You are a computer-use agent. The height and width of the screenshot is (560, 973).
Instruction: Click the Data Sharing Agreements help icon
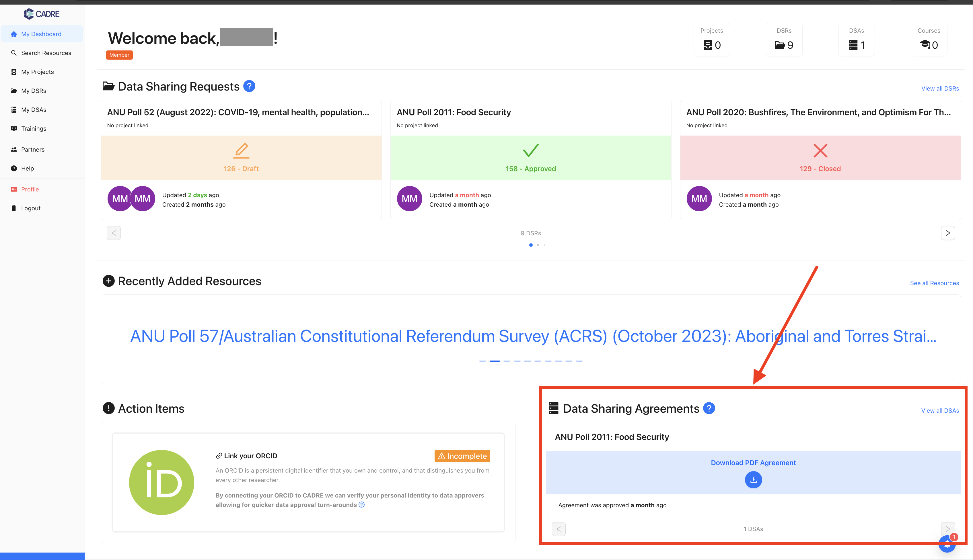pos(709,408)
